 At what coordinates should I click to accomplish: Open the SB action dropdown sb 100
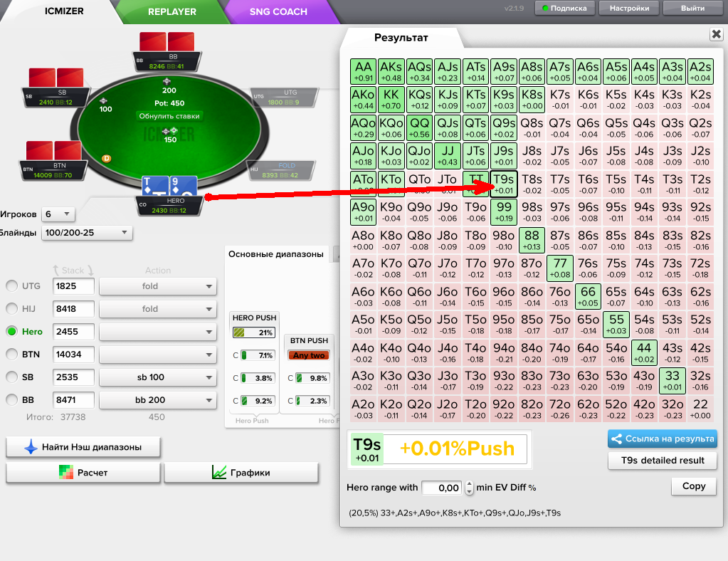point(158,377)
